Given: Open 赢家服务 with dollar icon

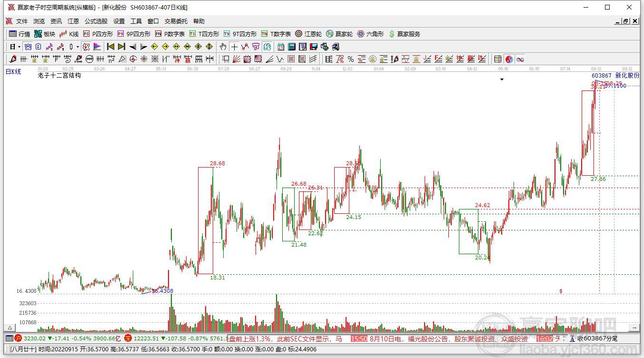Looking at the screenshot, I should tap(405, 34).
